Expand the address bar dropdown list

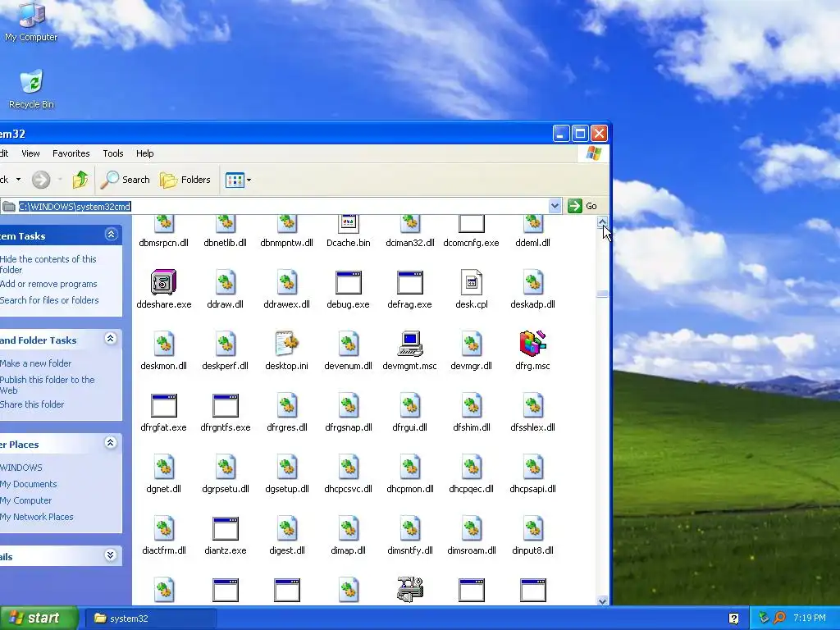click(555, 206)
